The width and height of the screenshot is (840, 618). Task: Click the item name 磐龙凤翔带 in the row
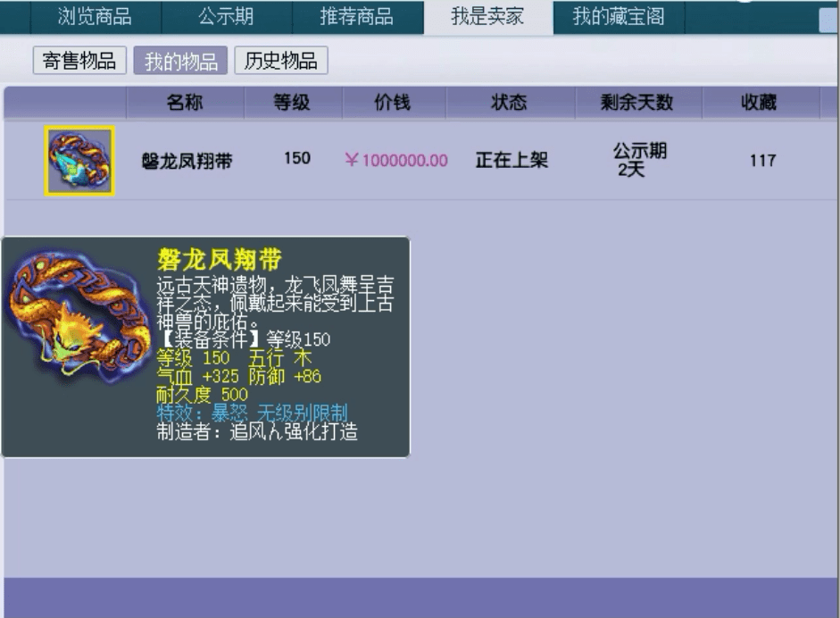pyautogui.click(x=187, y=161)
